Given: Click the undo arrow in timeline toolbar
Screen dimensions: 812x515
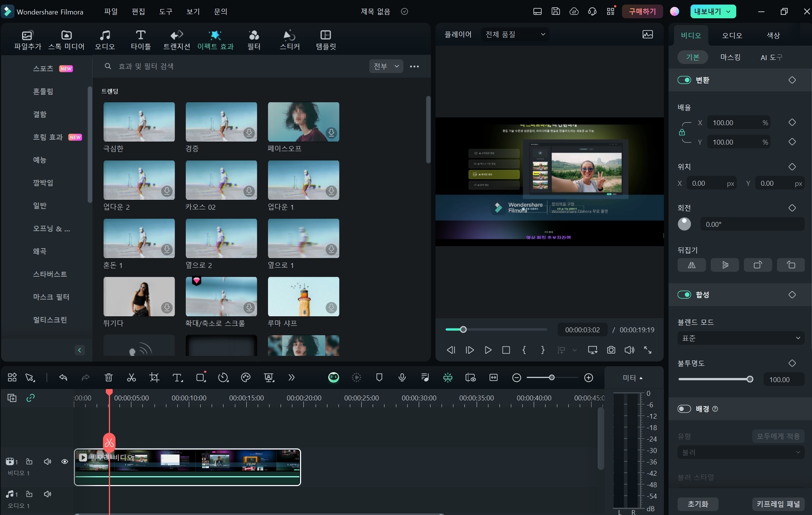Looking at the screenshot, I should (63, 377).
